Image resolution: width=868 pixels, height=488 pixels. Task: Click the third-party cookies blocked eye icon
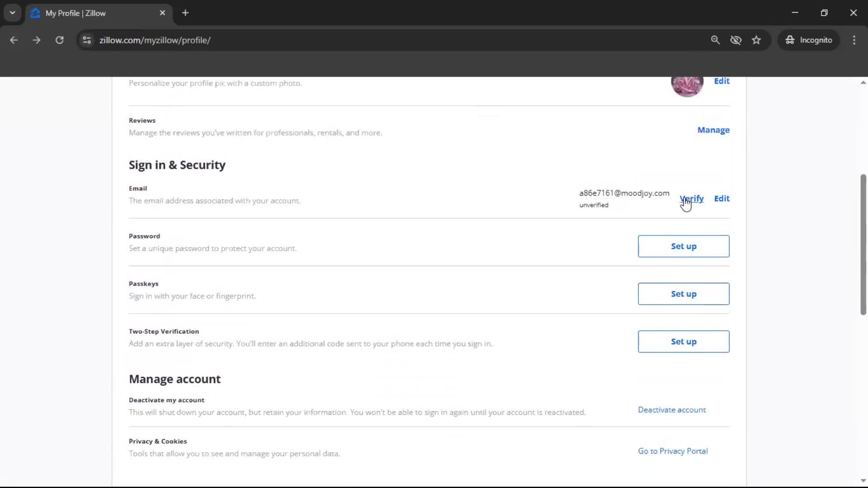(736, 40)
